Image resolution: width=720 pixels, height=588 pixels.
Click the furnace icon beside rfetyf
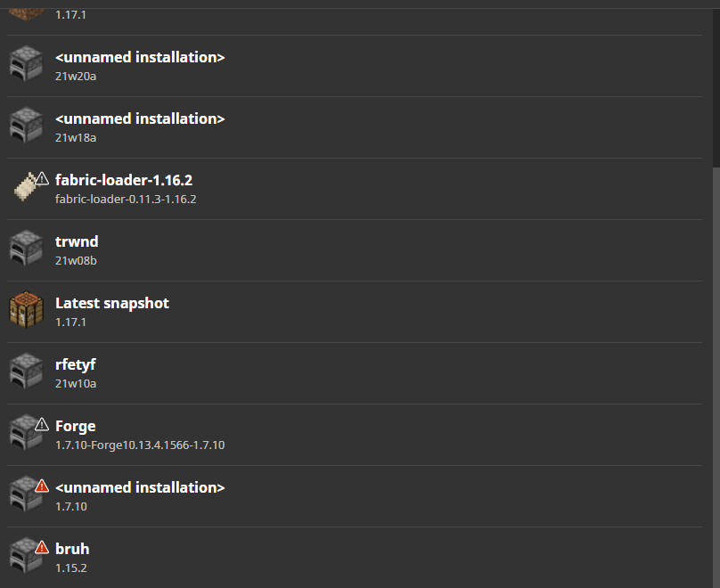27,372
